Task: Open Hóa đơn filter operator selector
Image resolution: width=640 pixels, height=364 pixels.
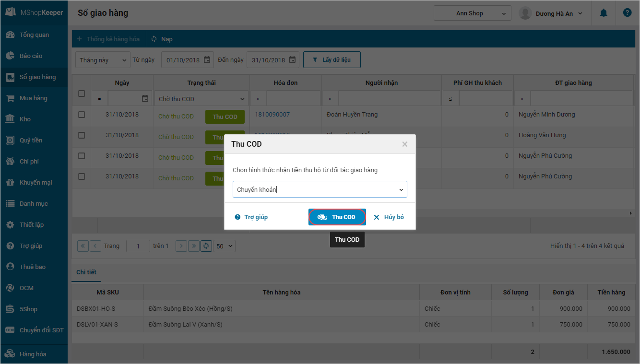Action: (x=258, y=99)
